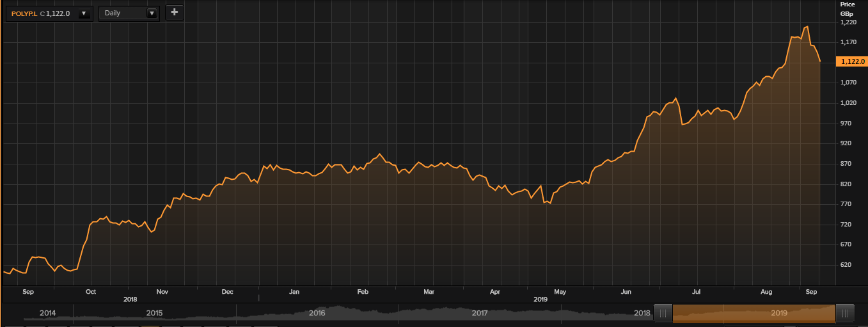Click the Oct label on the date axis

90,292
